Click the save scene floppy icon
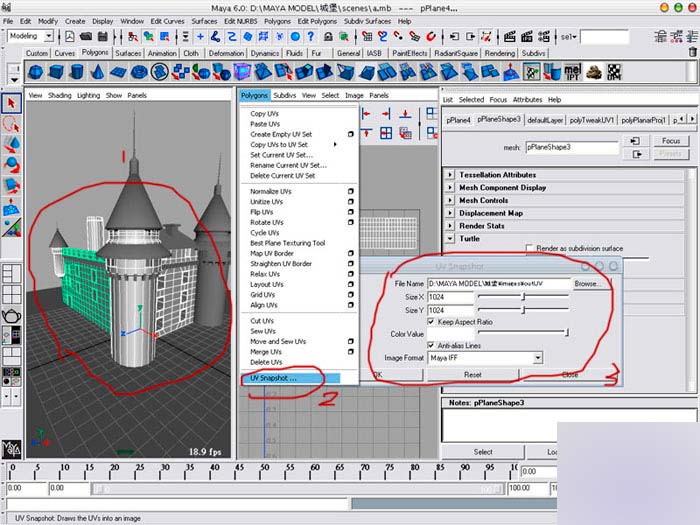The width and height of the screenshot is (700, 525). click(x=103, y=37)
